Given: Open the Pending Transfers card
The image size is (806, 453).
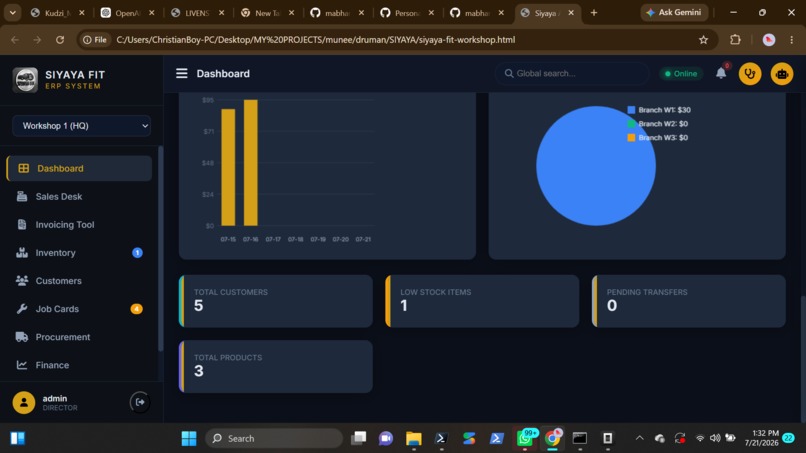Looking at the screenshot, I should 689,301.
